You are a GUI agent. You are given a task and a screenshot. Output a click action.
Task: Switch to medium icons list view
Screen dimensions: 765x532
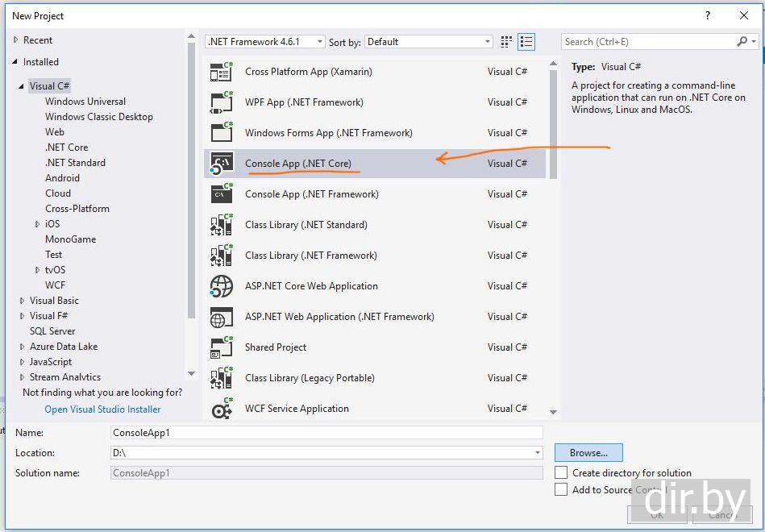pos(526,42)
